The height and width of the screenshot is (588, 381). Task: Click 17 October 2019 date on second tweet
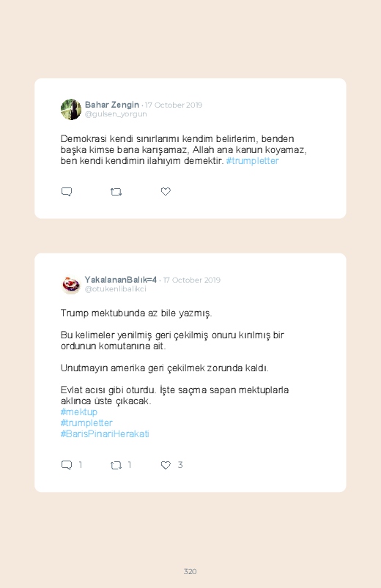coord(192,280)
